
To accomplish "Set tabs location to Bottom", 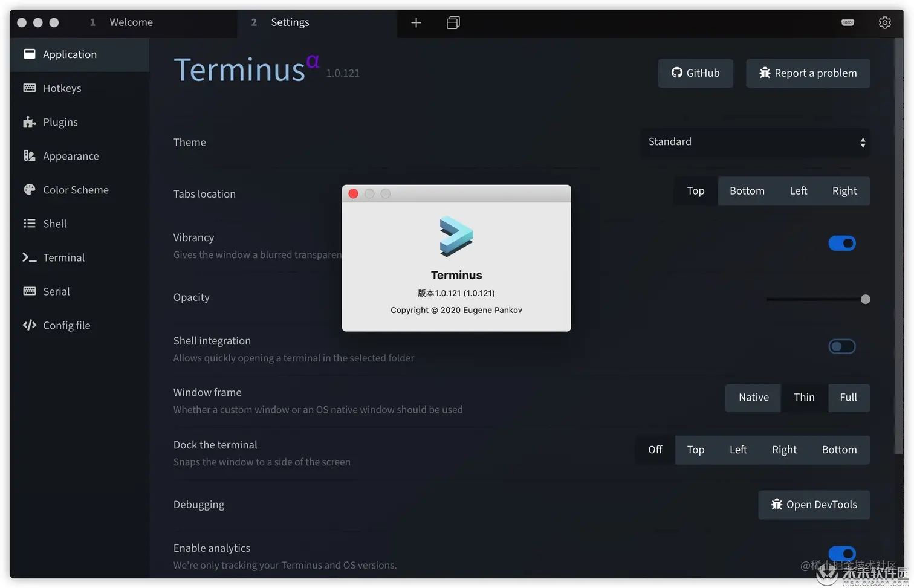I will pyautogui.click(x=747, y=191).
